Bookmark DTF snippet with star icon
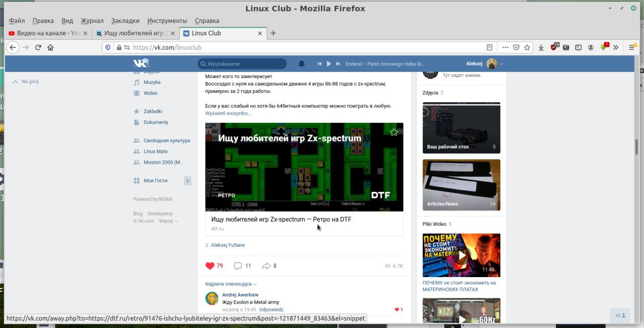 tap(394, 132)
